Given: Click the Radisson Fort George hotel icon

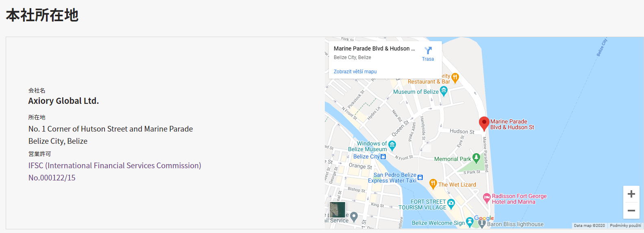Looking at the screenshot, I should (487, 198).
